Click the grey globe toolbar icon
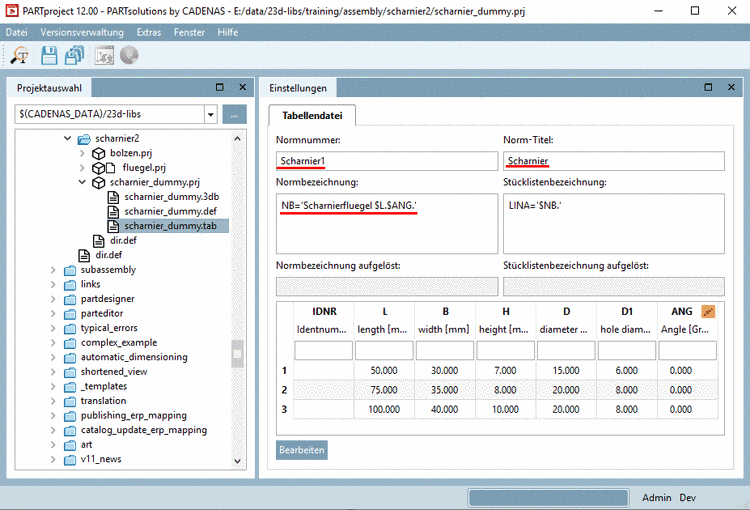750x510 pixels. (x=129, y=56)
